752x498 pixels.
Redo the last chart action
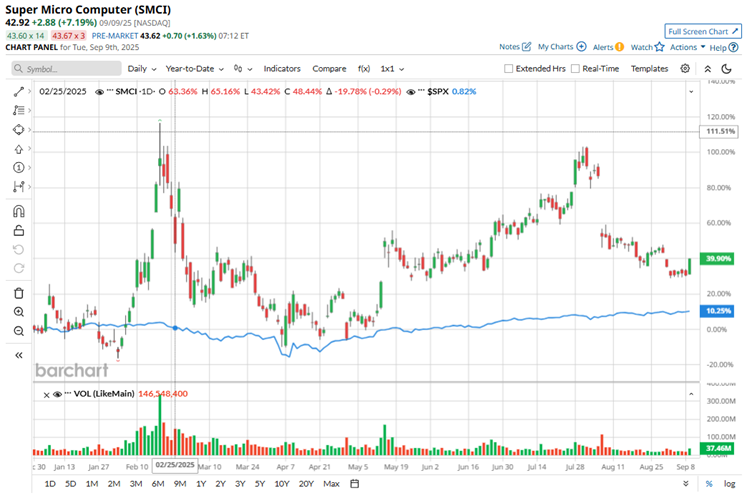(18, 268)
